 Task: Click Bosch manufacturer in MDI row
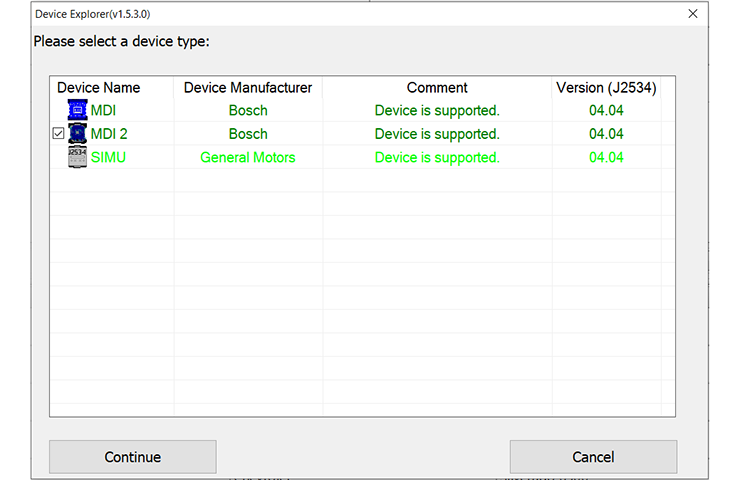248,111
